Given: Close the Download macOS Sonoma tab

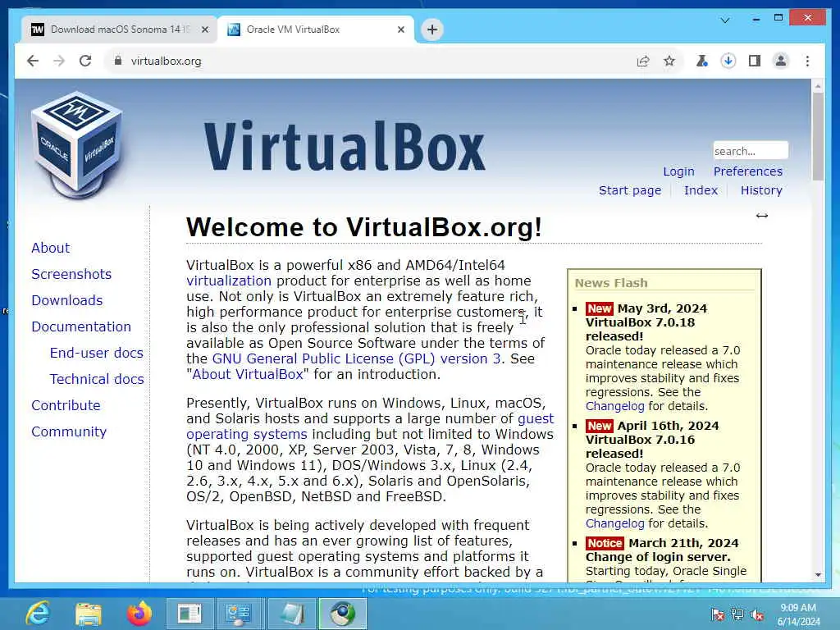Looking at the screenshot, I should (204, 30).
